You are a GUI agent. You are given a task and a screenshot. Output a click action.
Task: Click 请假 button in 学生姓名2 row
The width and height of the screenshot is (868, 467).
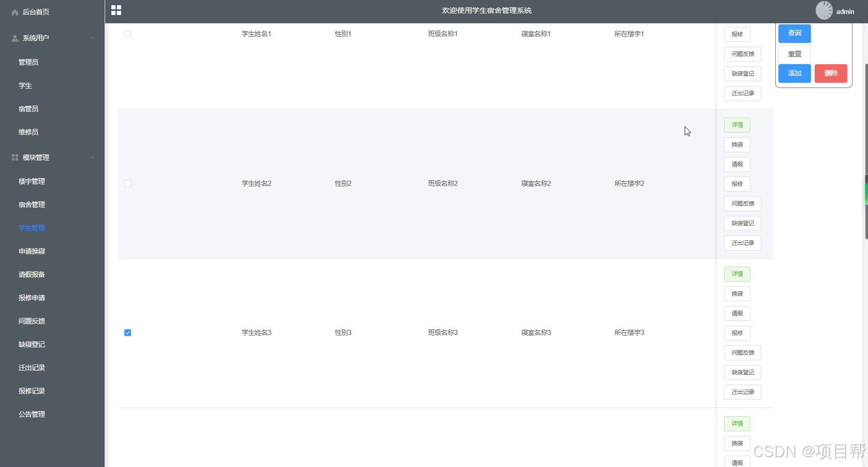737,164
